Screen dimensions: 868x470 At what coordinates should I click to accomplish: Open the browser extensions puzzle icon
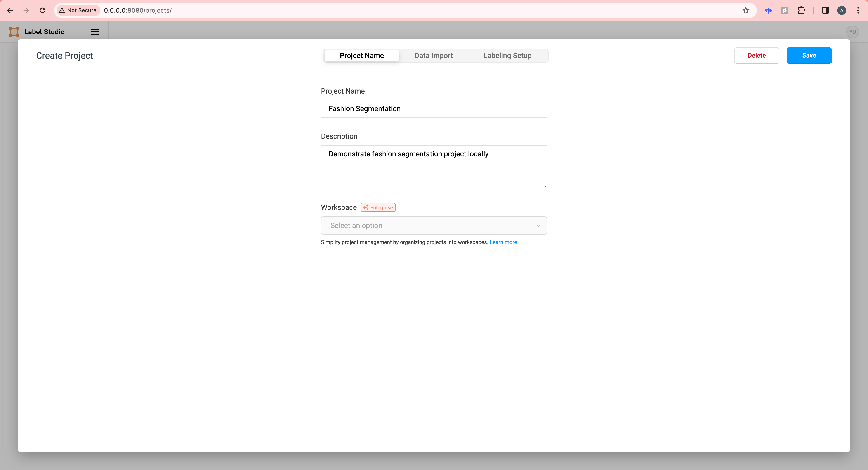(x=801, y=10)
